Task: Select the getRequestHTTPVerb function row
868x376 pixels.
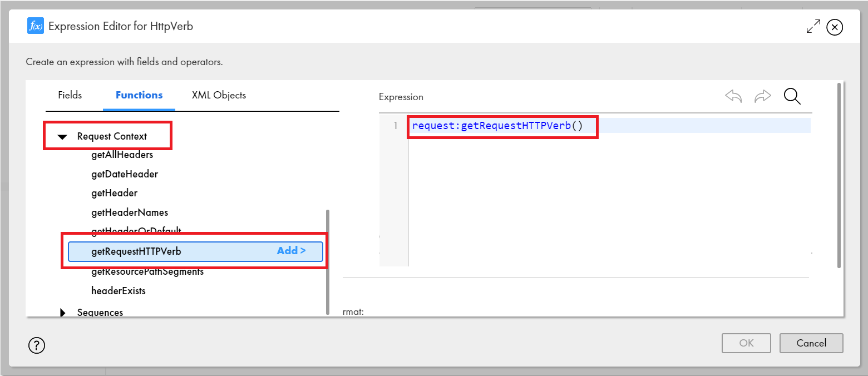Action: pyautogui.click(x=195, y=251)
